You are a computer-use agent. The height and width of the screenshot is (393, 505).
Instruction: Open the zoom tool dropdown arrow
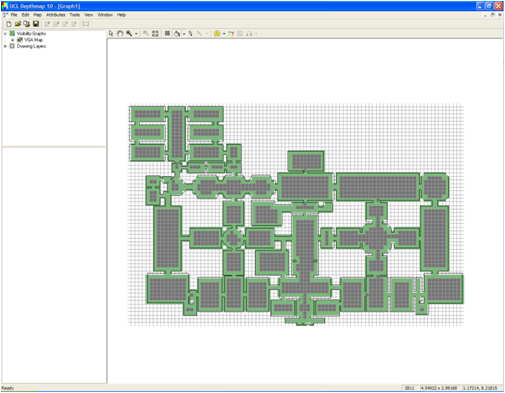tap(136, 34)
